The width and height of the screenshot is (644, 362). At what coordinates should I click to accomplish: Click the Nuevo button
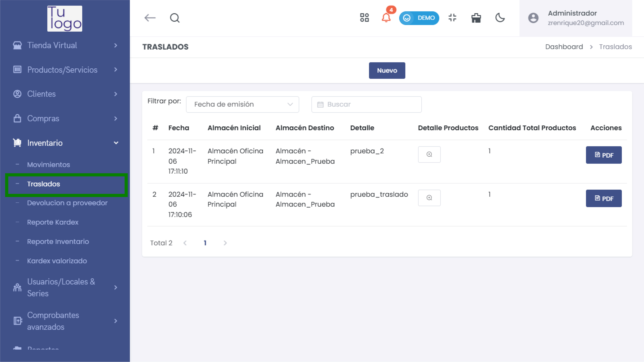(x=387, y=70)
